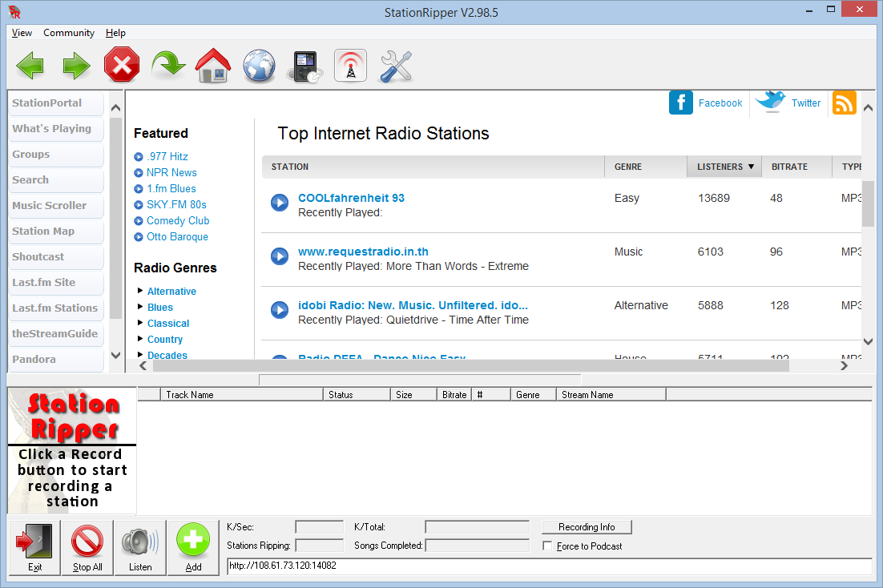Select the Search sidebar tab
Viewport: 883px width, 588px height.
56,179
